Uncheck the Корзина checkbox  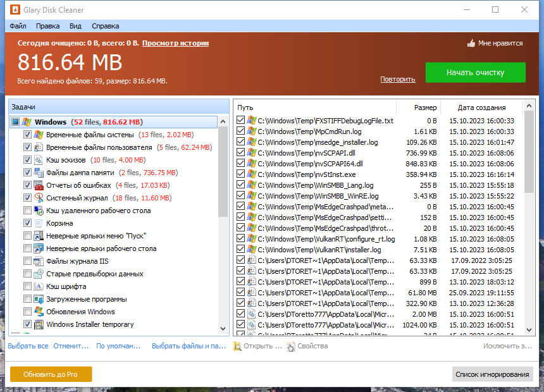click(x=27, y=223)
